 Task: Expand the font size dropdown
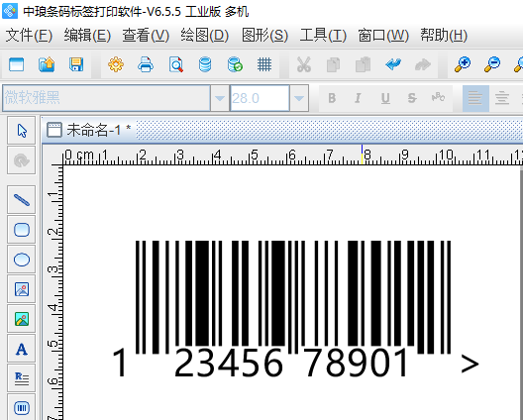pyautogui.click(x=299, y=98)
